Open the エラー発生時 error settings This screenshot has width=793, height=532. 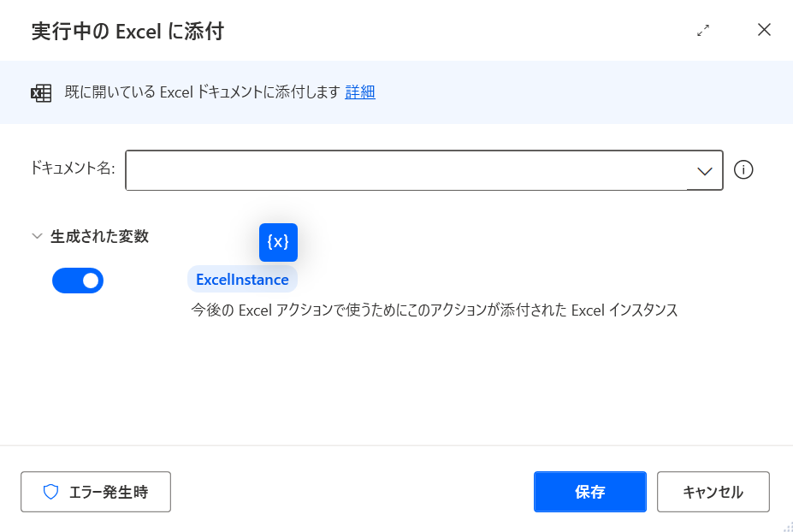click(x=96, y=492)
